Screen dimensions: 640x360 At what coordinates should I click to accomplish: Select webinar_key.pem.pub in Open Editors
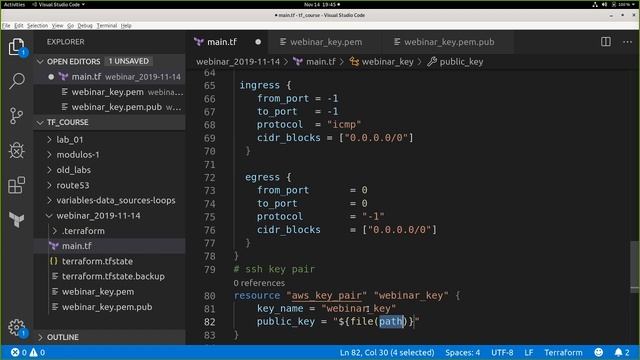pyautogui.click(x=110, y=107)
